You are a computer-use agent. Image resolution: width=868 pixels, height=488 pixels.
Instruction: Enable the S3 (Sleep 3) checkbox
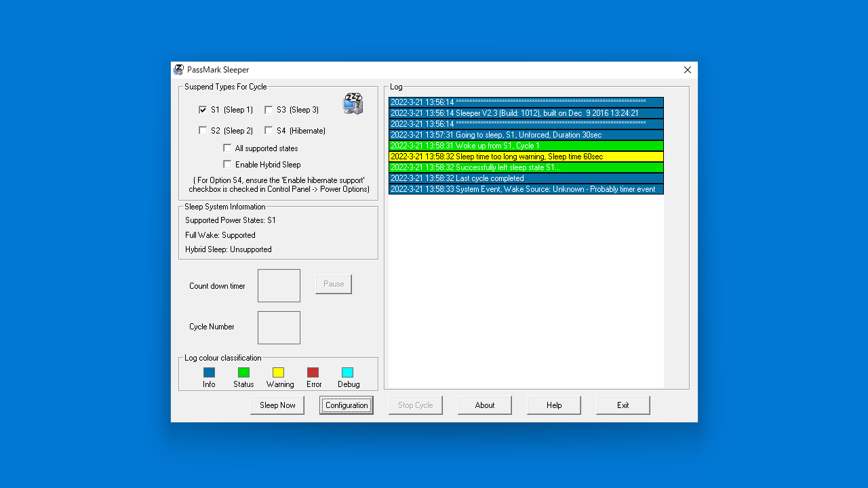[x=269, y=110]
